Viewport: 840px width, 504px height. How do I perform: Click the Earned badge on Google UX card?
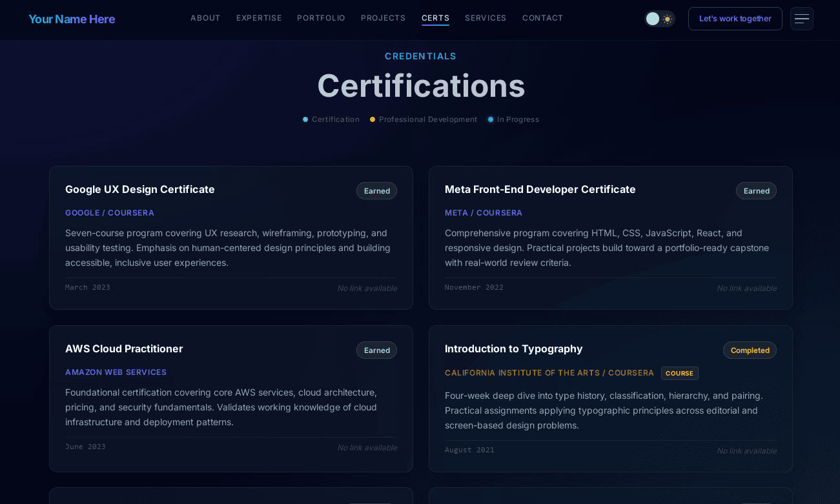tap(376, 191)
